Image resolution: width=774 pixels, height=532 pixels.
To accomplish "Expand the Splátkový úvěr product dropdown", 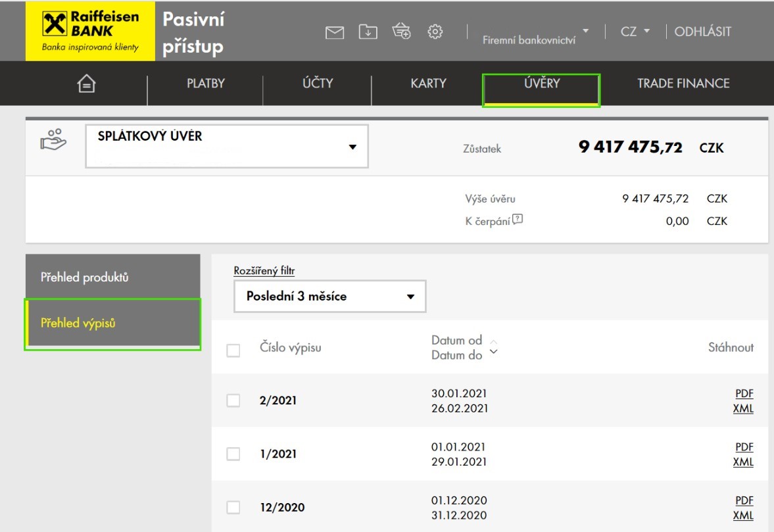I will click(x=227, y=146).
